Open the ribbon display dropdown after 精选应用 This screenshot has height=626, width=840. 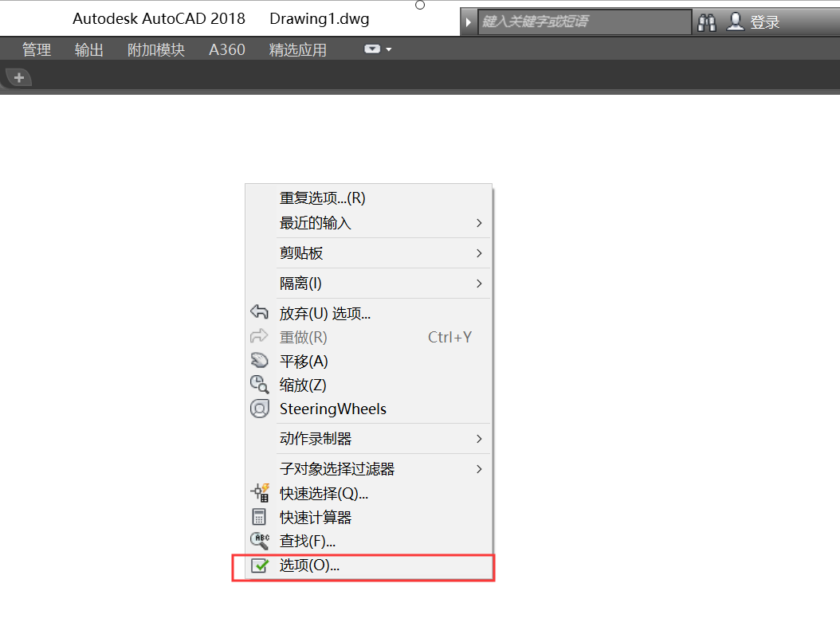(378, 49)
